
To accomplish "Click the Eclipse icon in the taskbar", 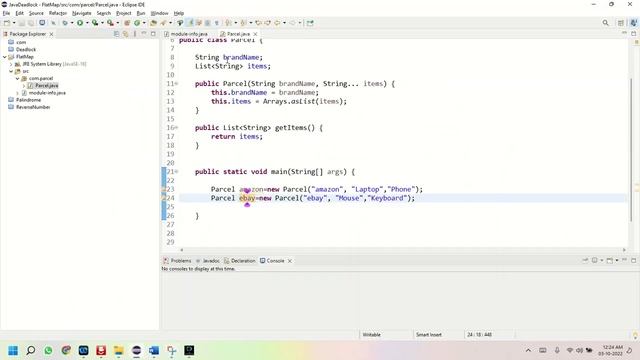I will point(136,351).
